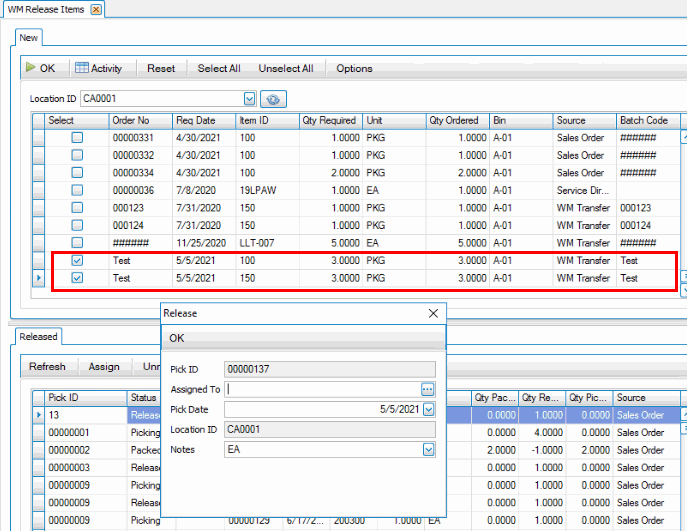
Task: Tick the checkbox for order 00000331
Action: tap(77, 138)
